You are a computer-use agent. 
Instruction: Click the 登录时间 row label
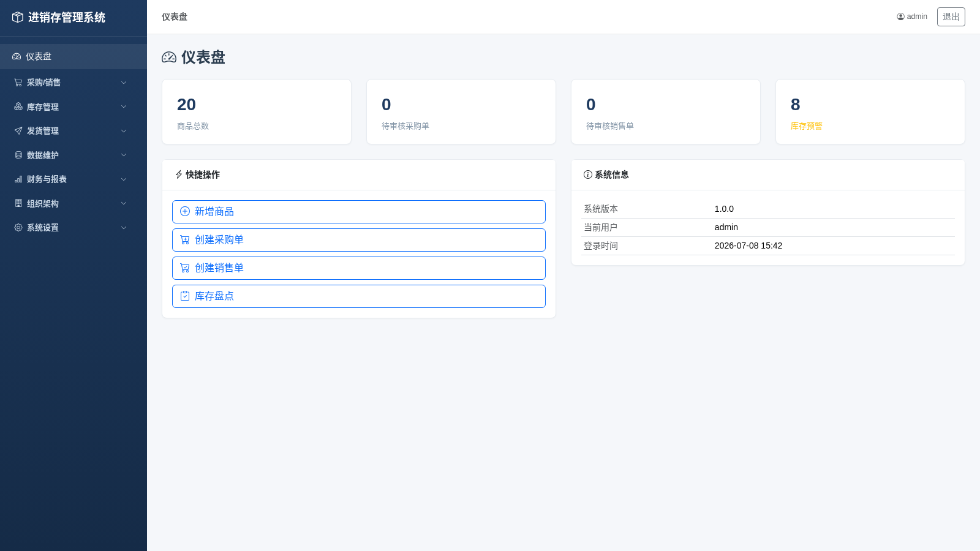tap(601, 246)
